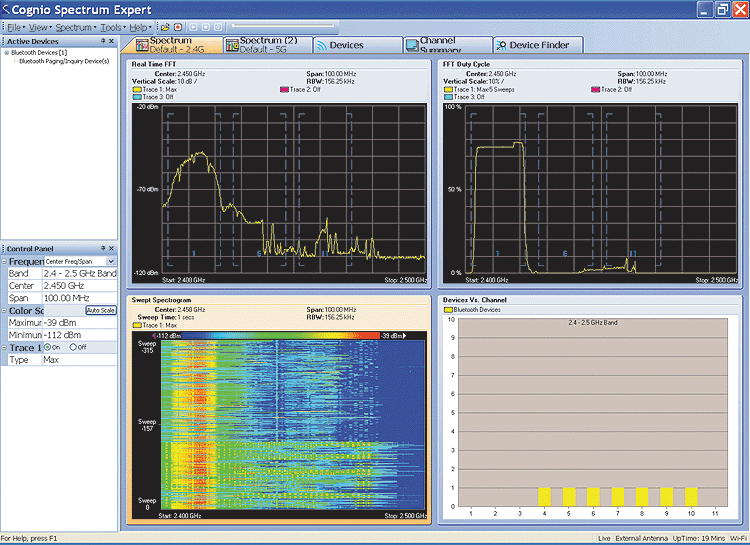Open the Spectrum menu
The width and height of the screenshot is (750, 545).
(x=76, y=27)
